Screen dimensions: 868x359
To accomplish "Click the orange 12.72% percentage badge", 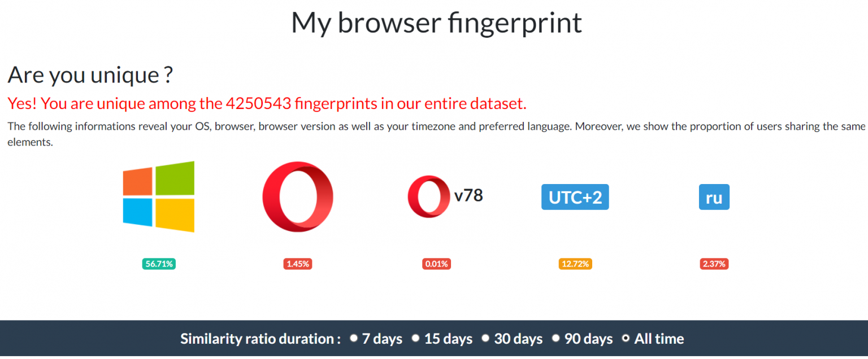I will pyautogui.click(x=575, y=264).
